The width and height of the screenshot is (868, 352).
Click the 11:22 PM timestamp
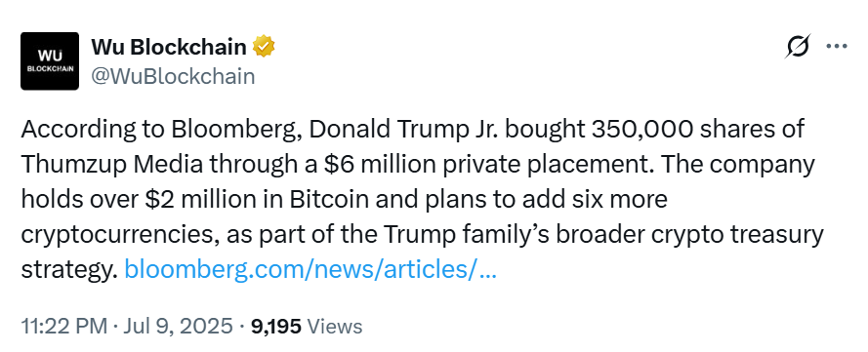coord(64,326)
